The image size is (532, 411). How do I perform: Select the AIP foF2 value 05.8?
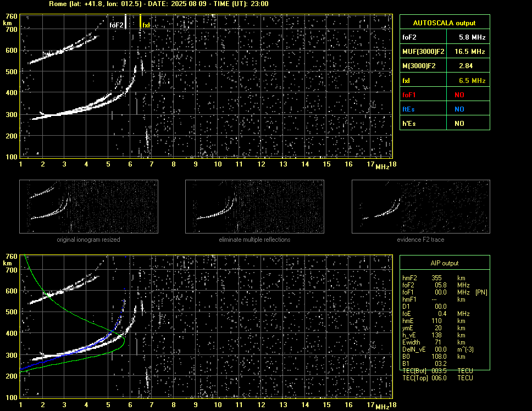(441, 285)
